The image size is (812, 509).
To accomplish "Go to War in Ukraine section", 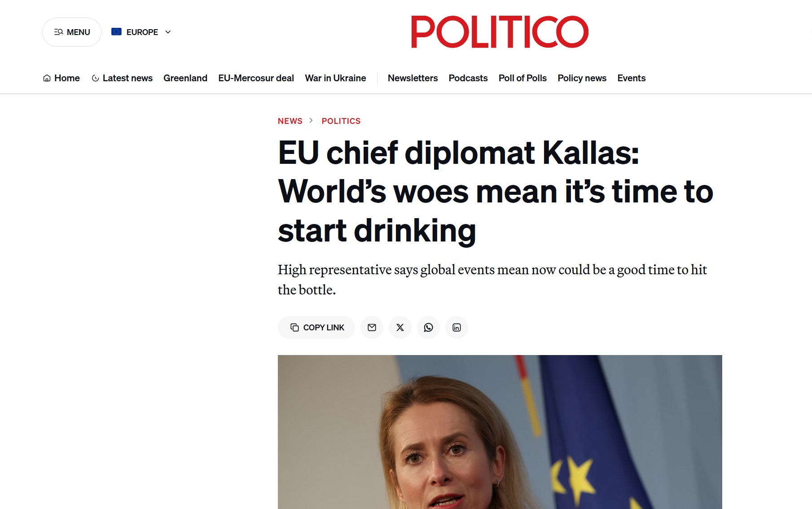I will point(335,78).
